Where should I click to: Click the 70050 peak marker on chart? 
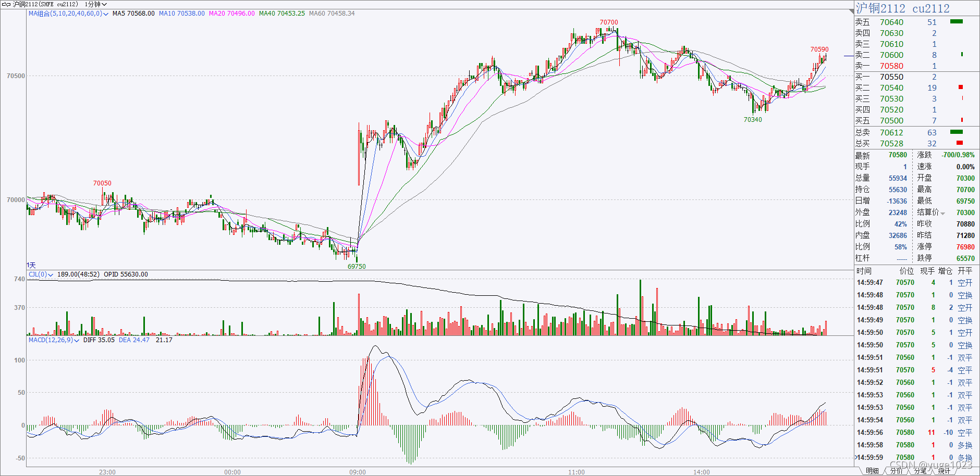[x=102, y=183]
